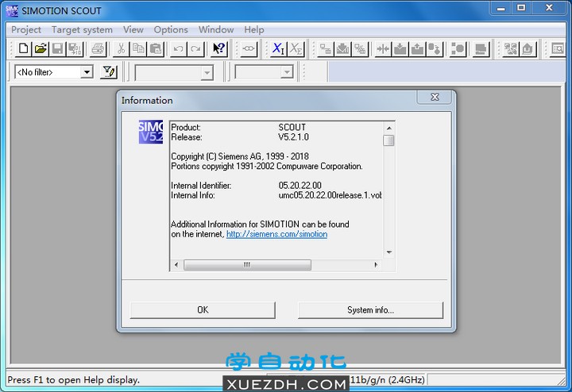Click the info box horizontal scroll right arrow

[376, 264]
